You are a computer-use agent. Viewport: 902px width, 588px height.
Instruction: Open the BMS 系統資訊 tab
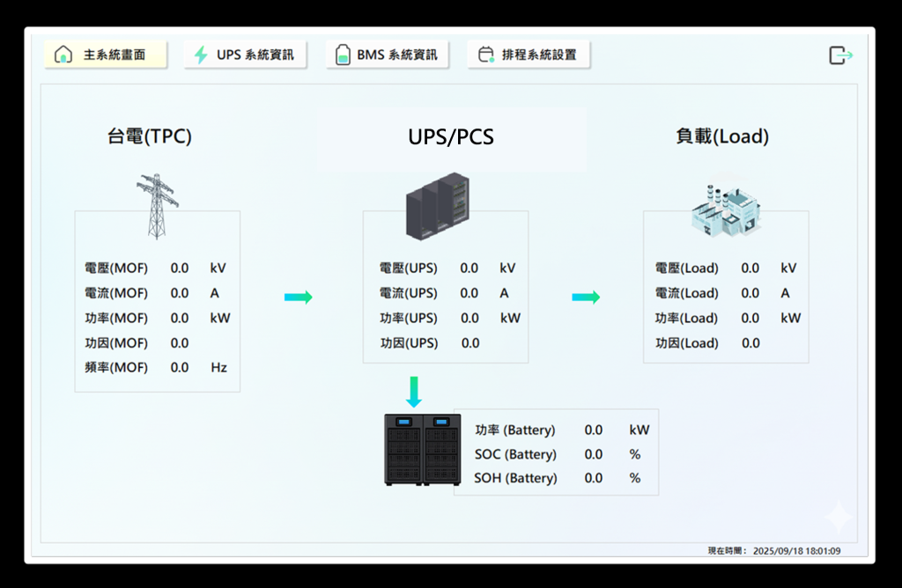pyautogui.click(x=387, y=55)
